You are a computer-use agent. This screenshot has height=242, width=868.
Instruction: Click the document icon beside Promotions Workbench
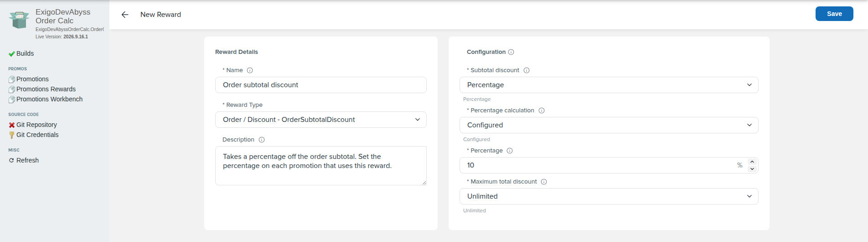(x=11, y=100)
